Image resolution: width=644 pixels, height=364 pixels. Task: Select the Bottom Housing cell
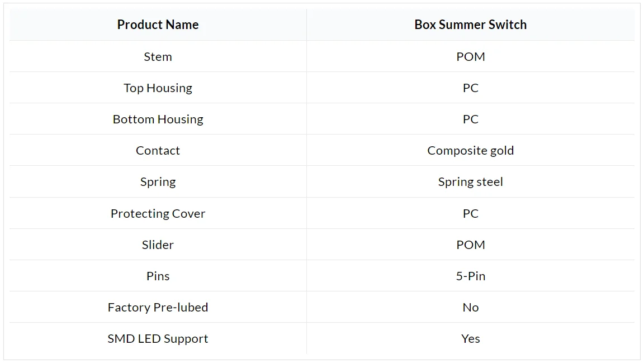[158, 119]
